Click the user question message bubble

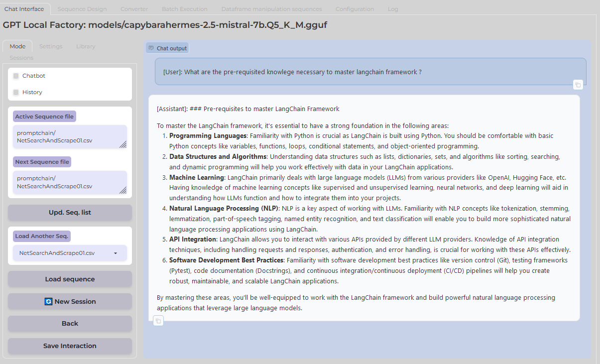tap(370, 72)
